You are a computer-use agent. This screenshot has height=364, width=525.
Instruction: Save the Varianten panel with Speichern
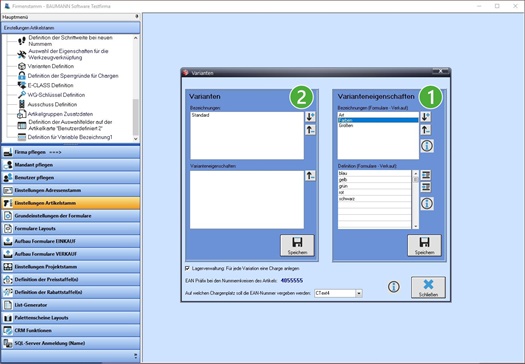click(x=297, y=245)
